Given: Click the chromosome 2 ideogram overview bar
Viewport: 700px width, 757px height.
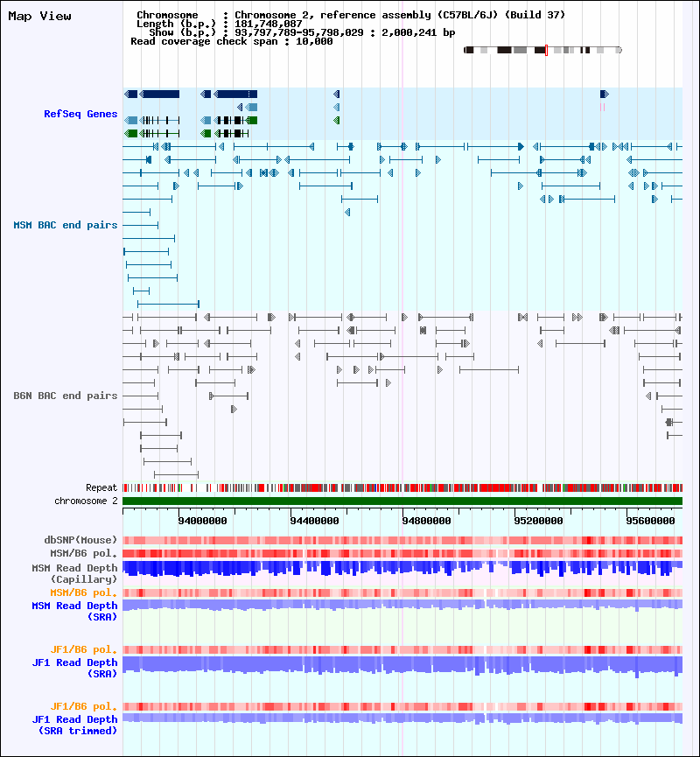Looking at the screenshot, I should click(x=542, y=50).
